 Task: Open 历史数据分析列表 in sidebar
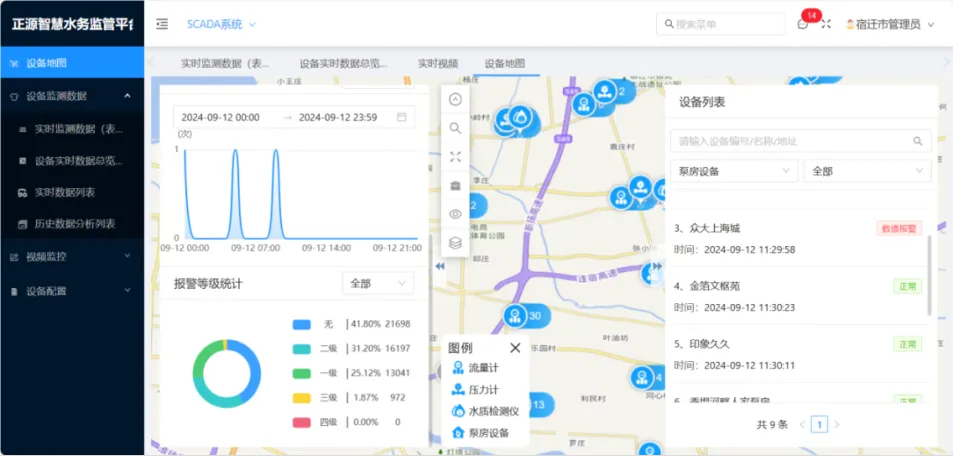pos(75,224)
